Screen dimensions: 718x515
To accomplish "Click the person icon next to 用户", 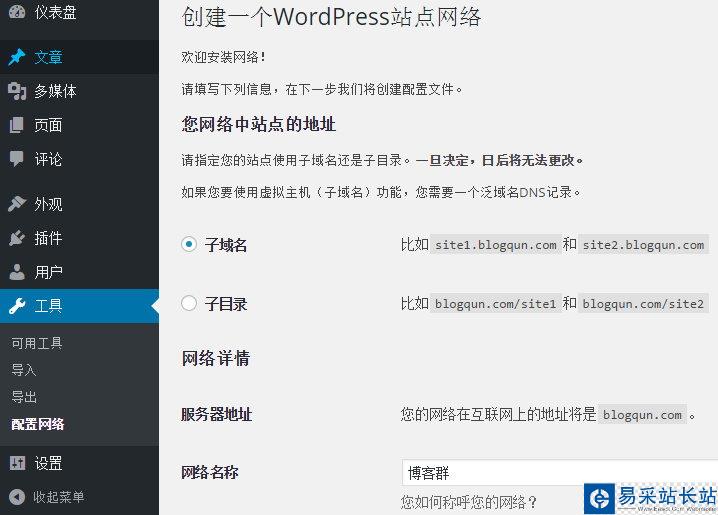I will (x=17, y=272).
